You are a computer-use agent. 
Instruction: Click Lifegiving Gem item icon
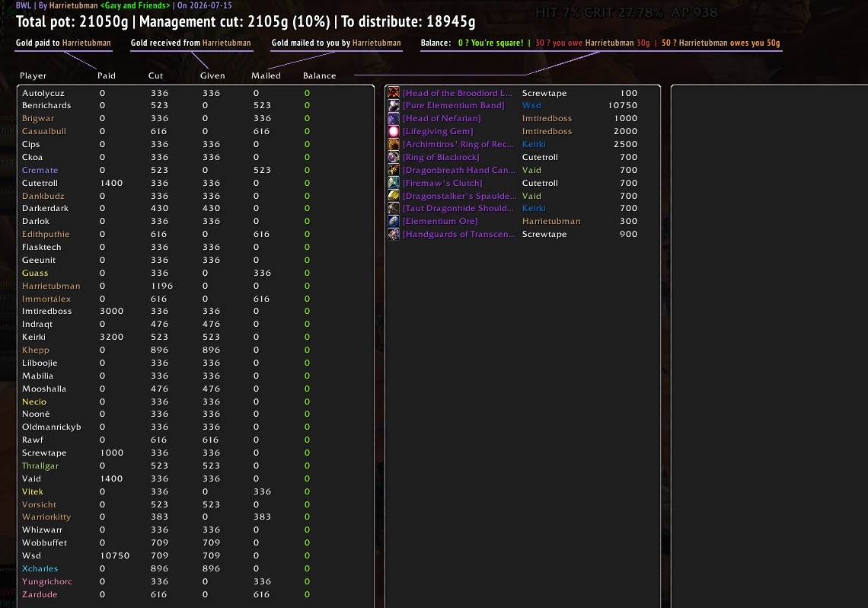[x=394, y=131]
